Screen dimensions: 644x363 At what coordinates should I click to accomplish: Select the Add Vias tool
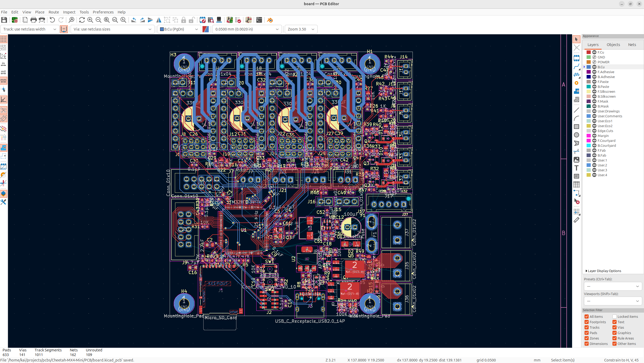(576, 83)
